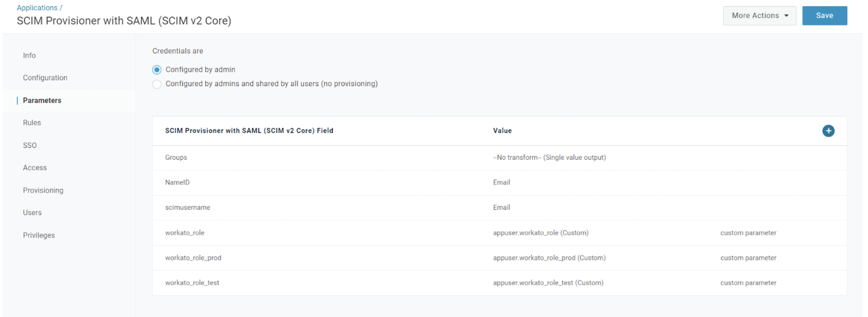
Task: View the Users tab
Action: tap(32, 213)
